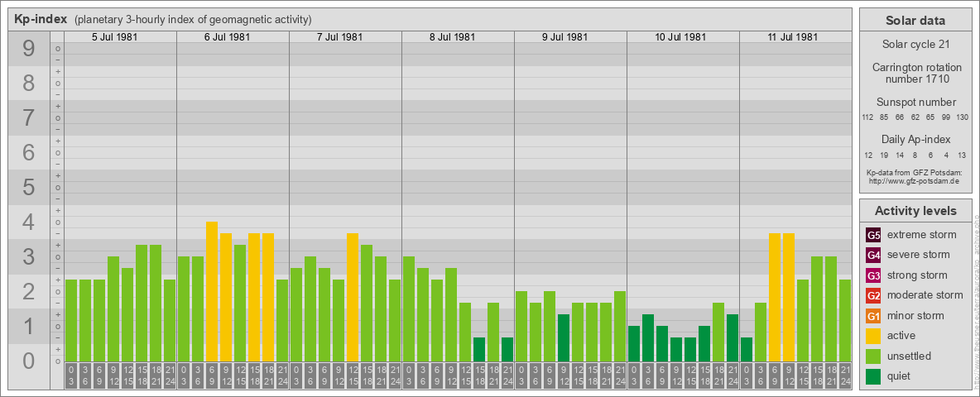
Task: Click the sunspot number value 99
Action: click(946, 117)
